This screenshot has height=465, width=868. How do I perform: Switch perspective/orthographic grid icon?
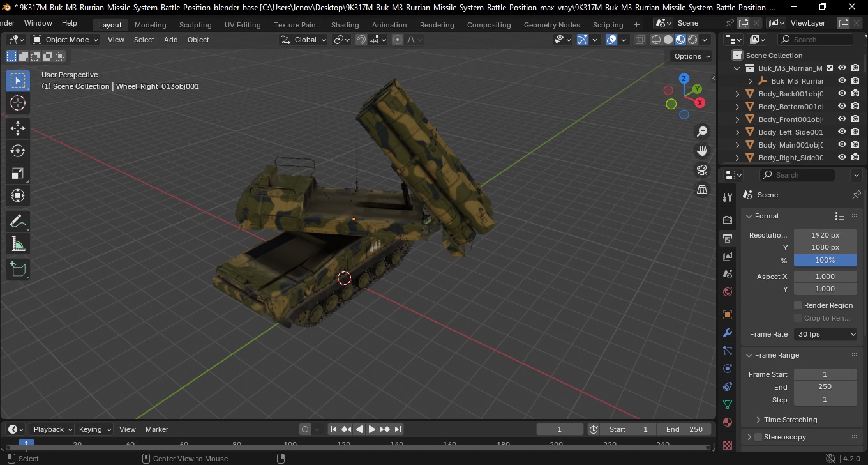(702, 190)
